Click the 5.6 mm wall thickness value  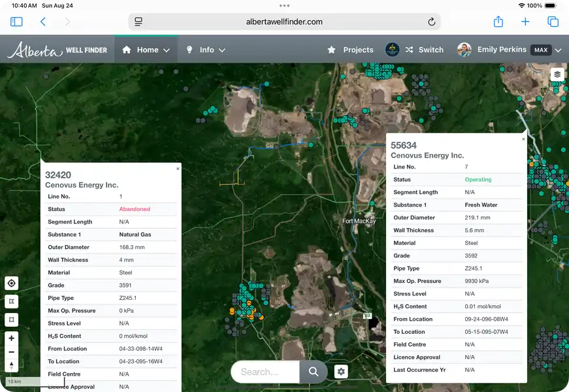click(x=474, y=231)
